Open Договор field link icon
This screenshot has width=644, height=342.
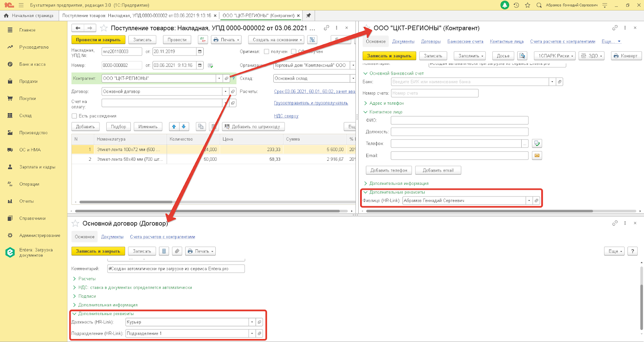click(233, 91)
